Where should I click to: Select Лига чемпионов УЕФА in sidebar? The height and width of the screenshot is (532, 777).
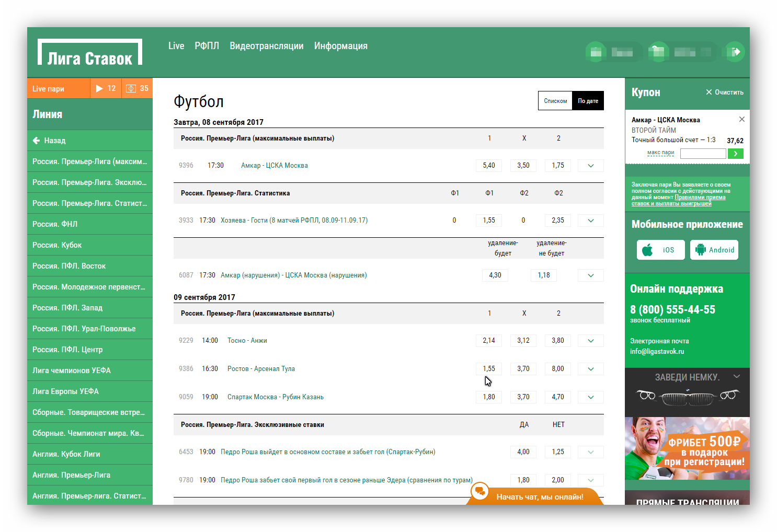pos(90,371)
